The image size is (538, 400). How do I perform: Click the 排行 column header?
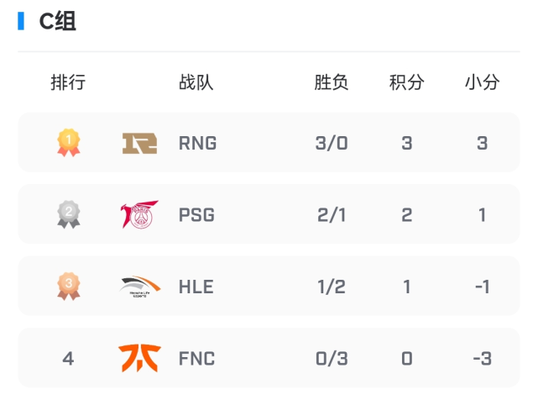coord(68,82)
